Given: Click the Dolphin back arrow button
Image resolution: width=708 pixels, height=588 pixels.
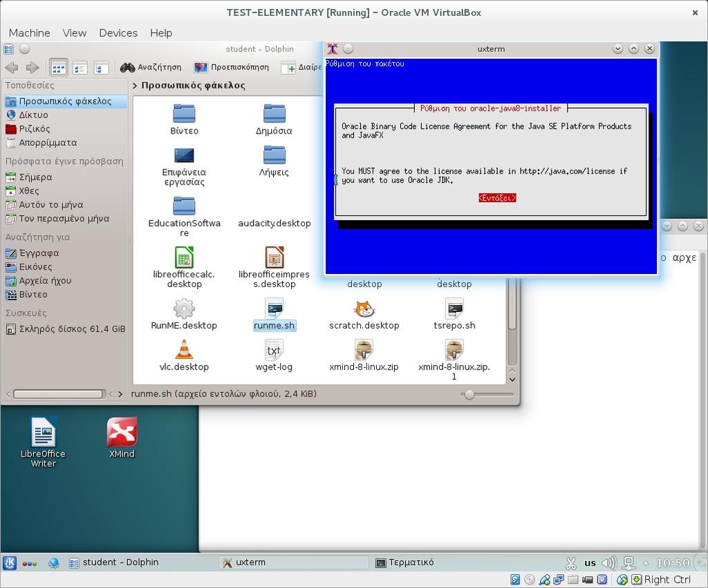Looking at the screenshot, I should click(x=12, y=68).
